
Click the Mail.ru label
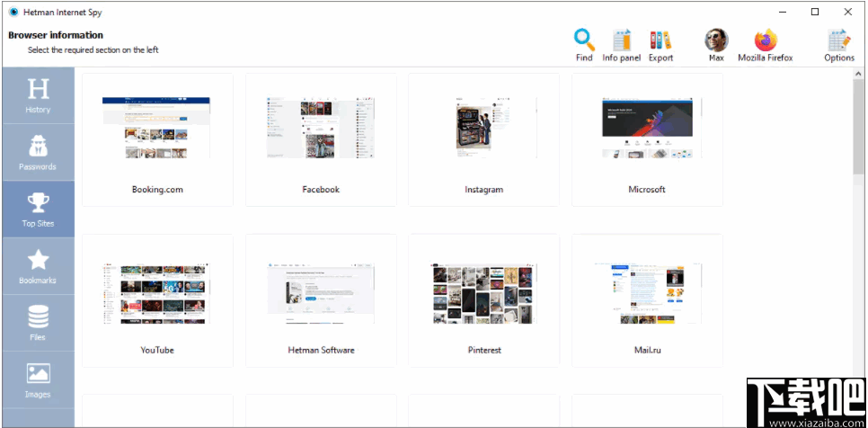tap(647, 350)
